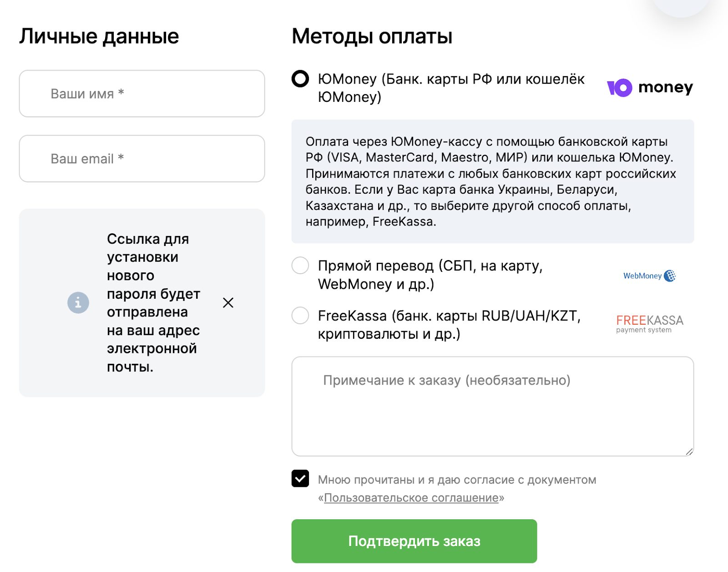Viewport: 728px width, 572px height.
Task: Focus the Ваши имя input field
Action: point(142,94)
